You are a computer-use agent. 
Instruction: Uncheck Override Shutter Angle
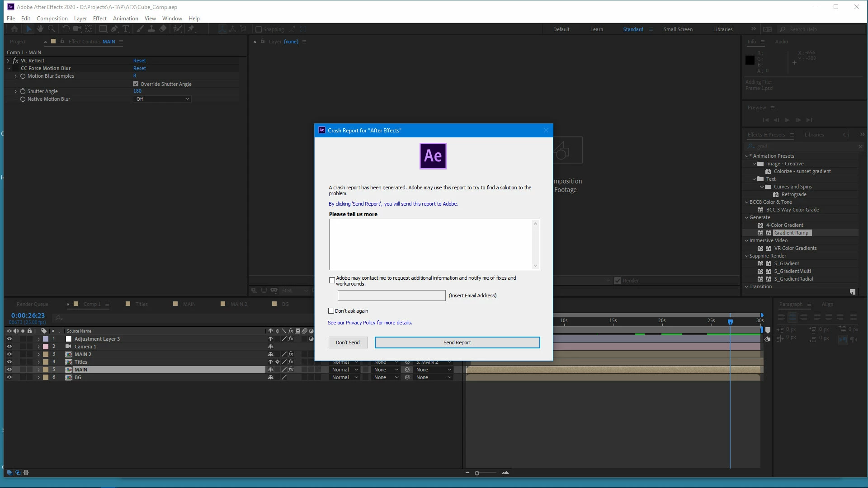[136, 84]
